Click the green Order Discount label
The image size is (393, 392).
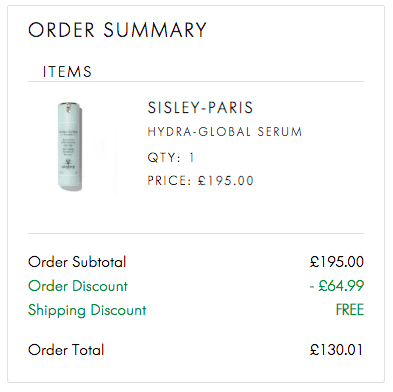78,286
